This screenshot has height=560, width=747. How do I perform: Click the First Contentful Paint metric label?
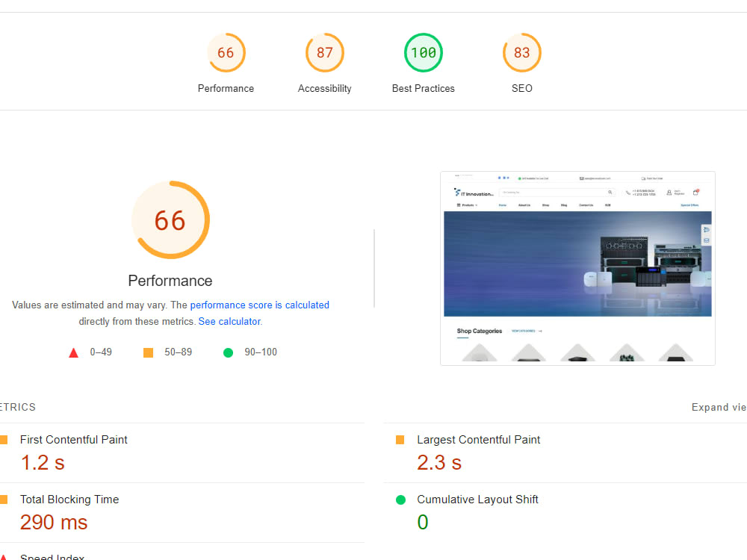(74, 440)
